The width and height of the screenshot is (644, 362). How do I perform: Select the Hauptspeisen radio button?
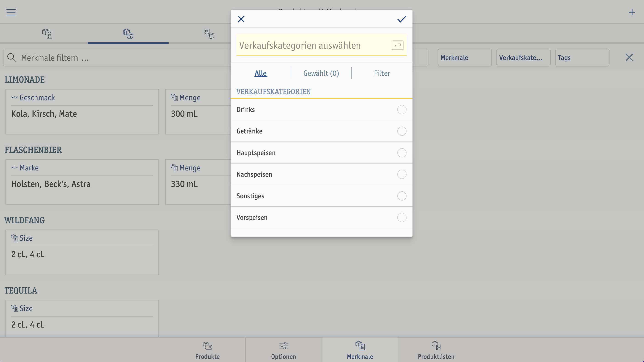[402, 153]
